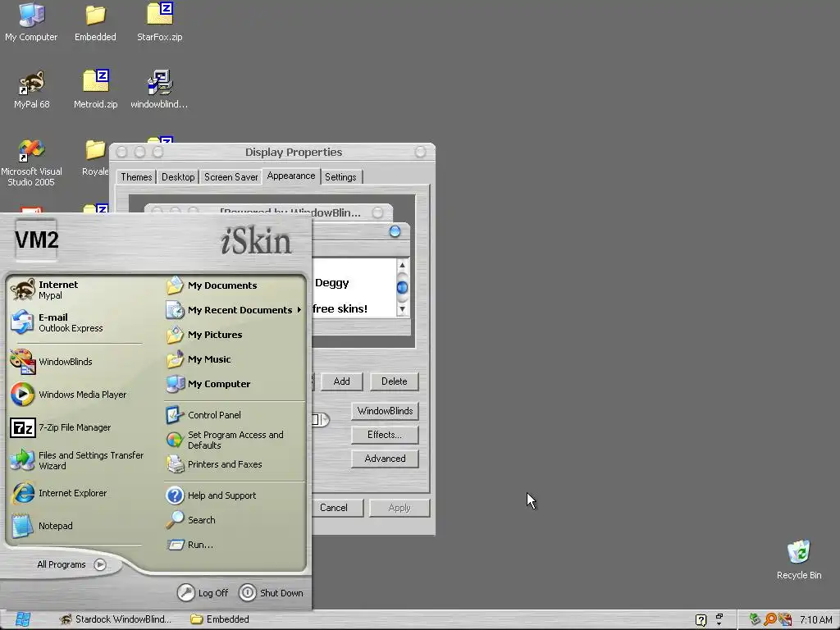Image resolution: width=840 pixels, height=630 pixels.
Task: Click Add skin button
Action: point(342,381)
